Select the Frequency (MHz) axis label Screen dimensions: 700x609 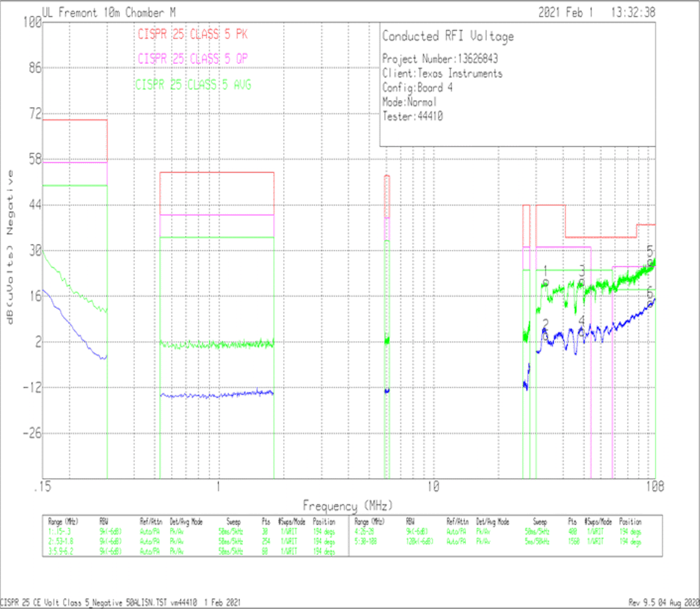348,503
